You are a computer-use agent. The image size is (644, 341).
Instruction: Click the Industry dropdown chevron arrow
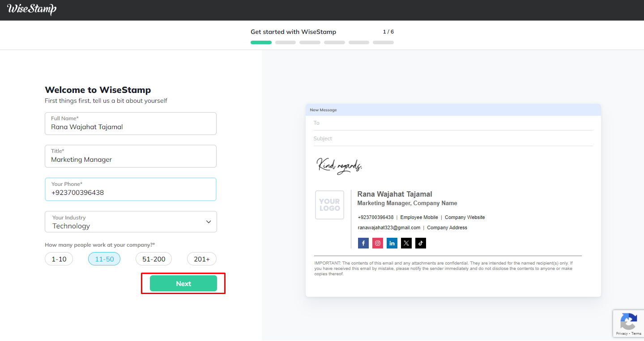coord(209,222)
